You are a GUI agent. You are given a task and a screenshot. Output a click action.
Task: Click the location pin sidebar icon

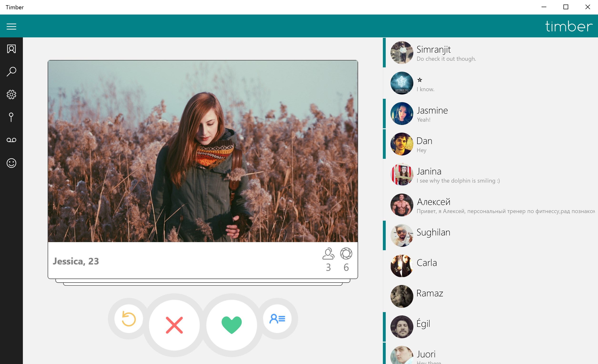coord(11,117)
